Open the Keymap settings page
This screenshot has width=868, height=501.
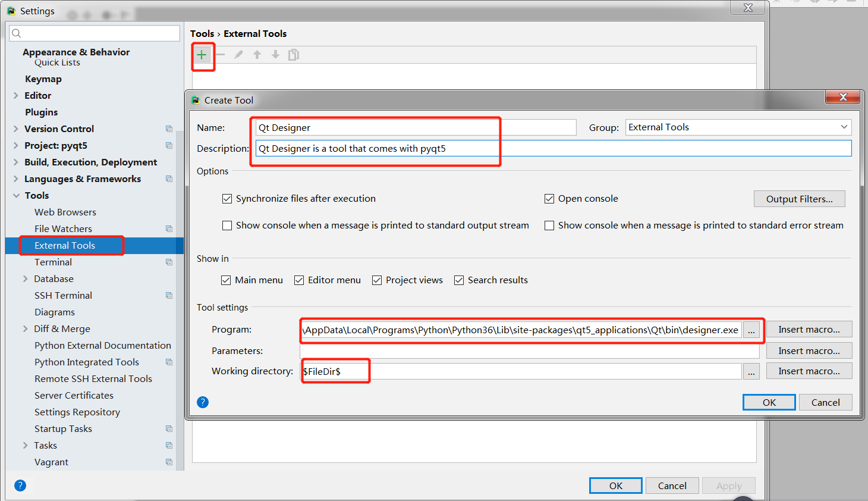tap(43, 79)
